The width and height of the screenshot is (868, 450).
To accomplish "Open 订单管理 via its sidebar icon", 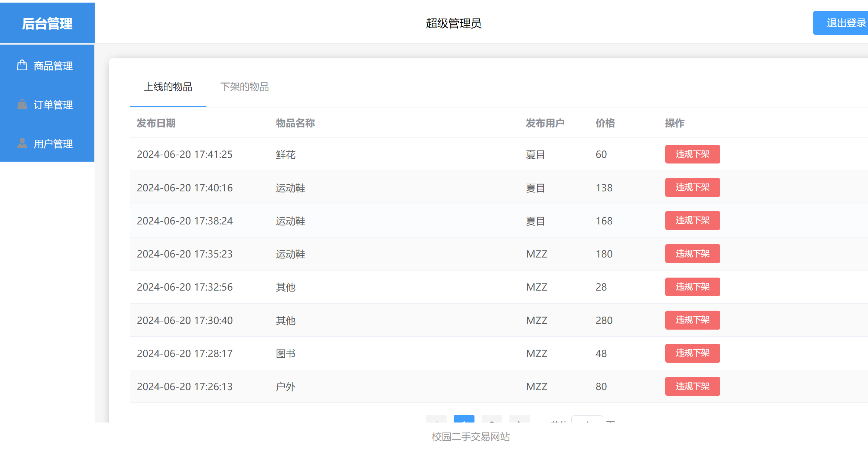I will point(22,104).
